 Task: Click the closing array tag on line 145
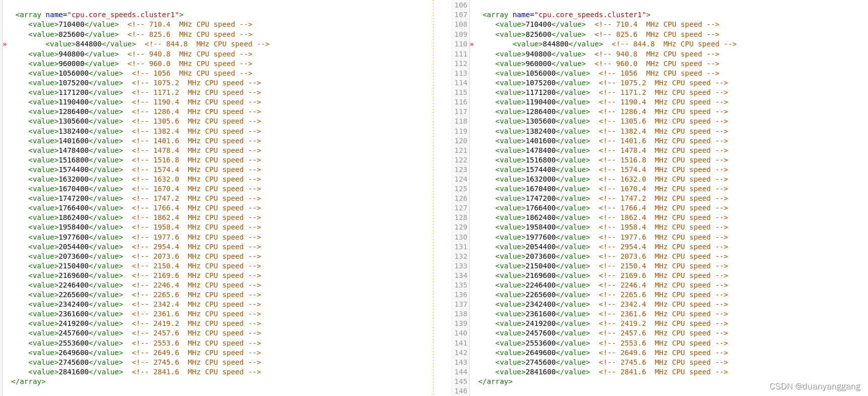(x=495, y=381)
